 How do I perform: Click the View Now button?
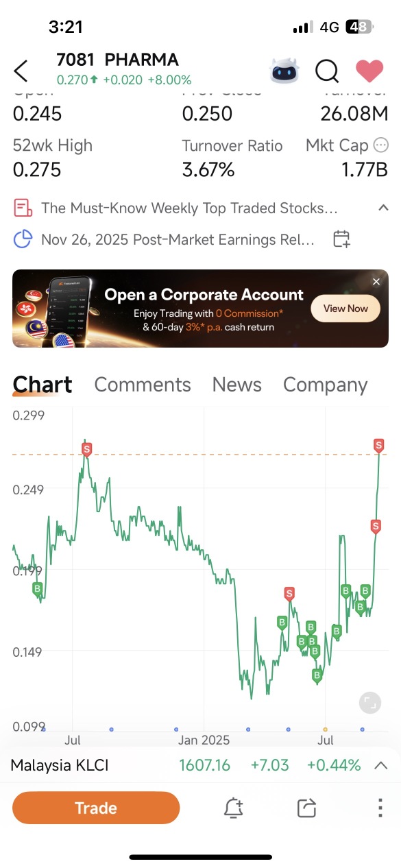345,309
